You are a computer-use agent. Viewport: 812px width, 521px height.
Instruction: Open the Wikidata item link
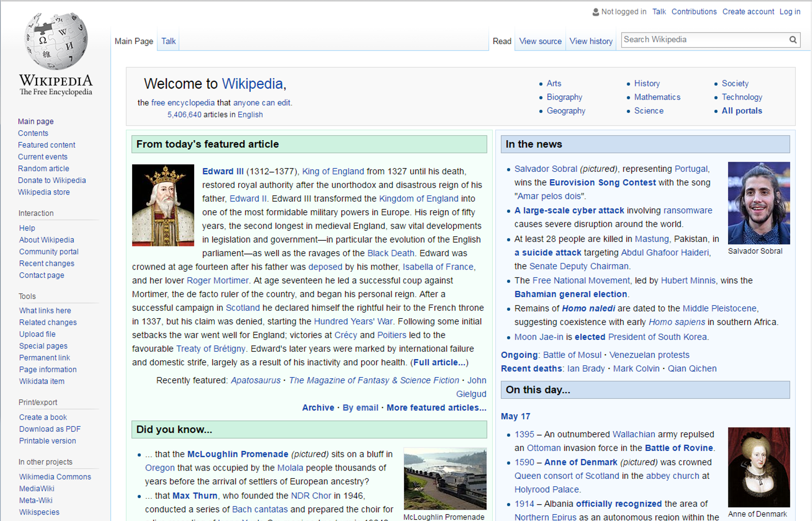(42, 382)
